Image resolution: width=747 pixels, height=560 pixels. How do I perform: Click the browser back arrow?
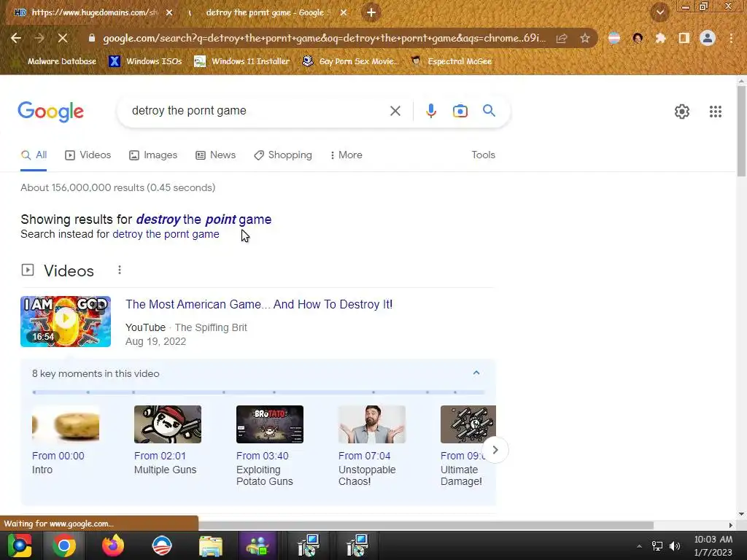tap(16, 38)
